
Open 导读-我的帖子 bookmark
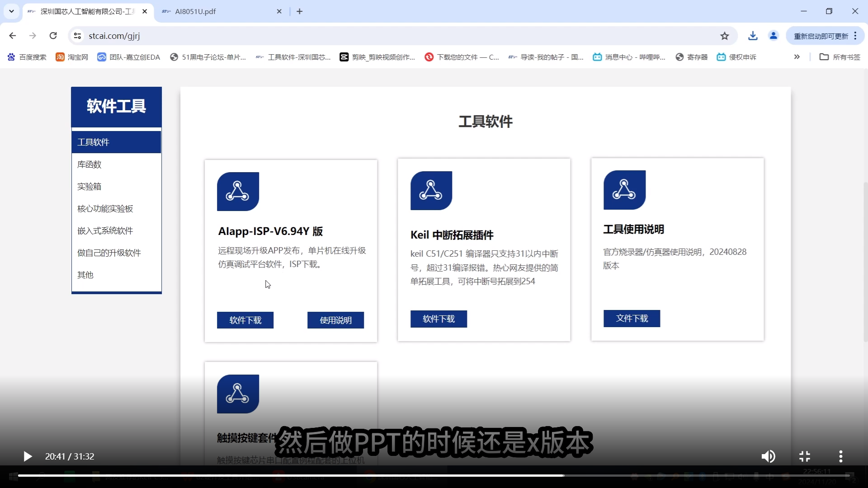[546, 57]
